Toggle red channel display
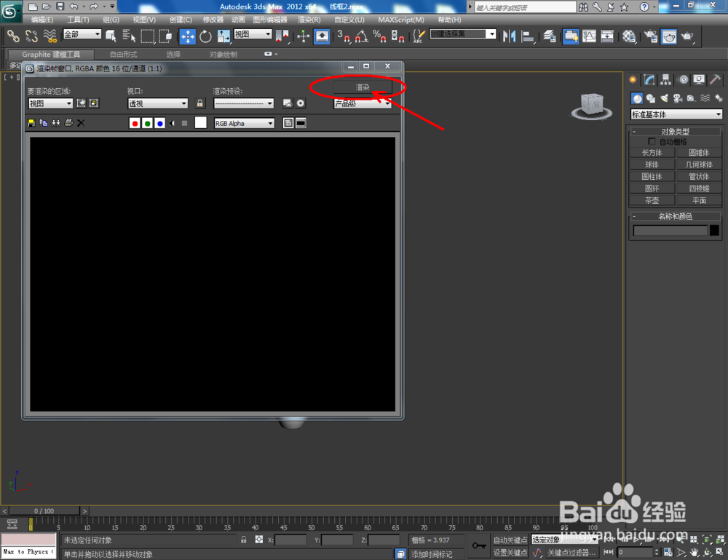 [x=135, y=123]
